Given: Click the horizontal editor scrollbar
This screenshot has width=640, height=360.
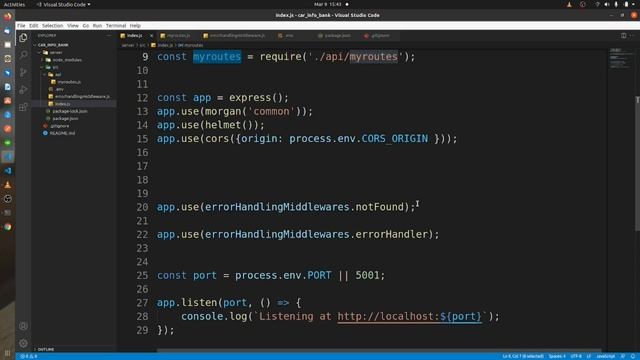Looking at the screenshot, I should (379, 350).
